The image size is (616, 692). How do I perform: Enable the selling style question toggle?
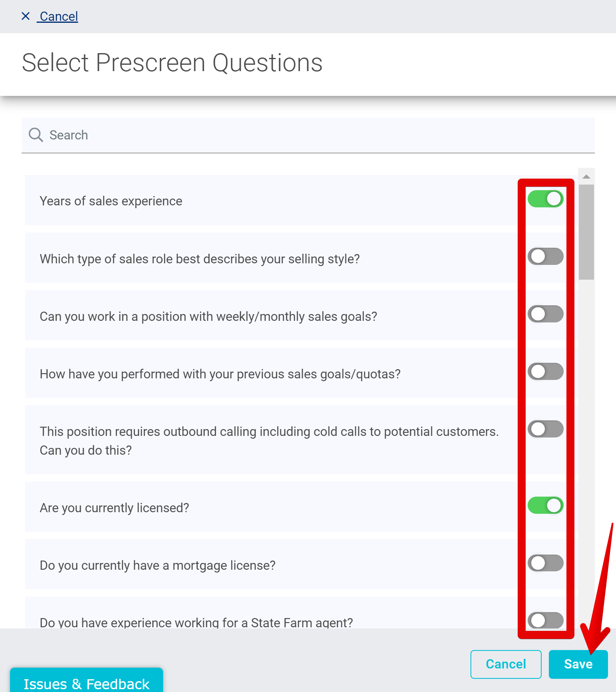coord(545,257)
